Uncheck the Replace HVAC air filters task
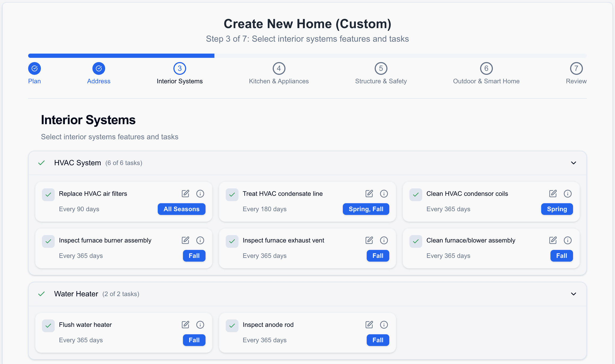Viewport: 615px width, 364px height. click(48, 194)
